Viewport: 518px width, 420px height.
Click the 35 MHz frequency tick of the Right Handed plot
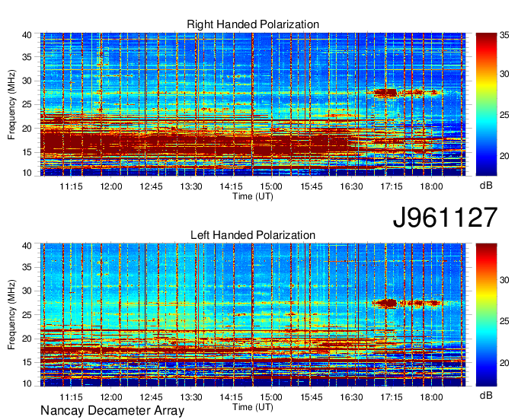tap(27, 57)
